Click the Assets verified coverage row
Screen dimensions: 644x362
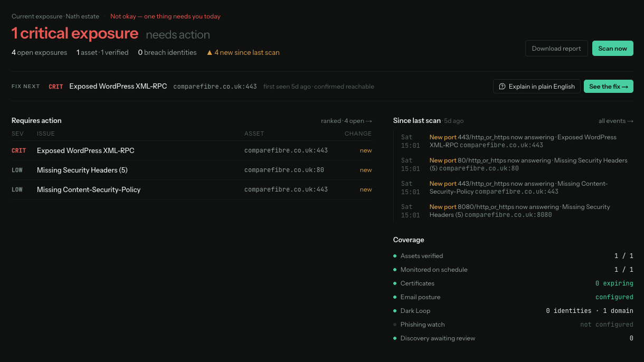(x=513, y=256)
